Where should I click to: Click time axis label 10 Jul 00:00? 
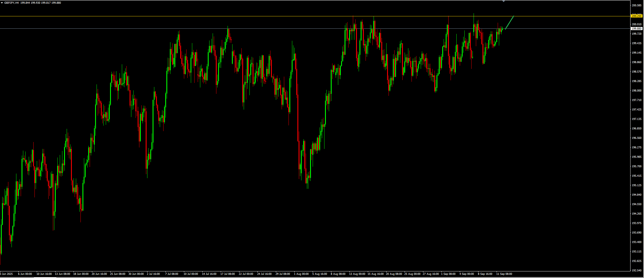coord(191,274)
